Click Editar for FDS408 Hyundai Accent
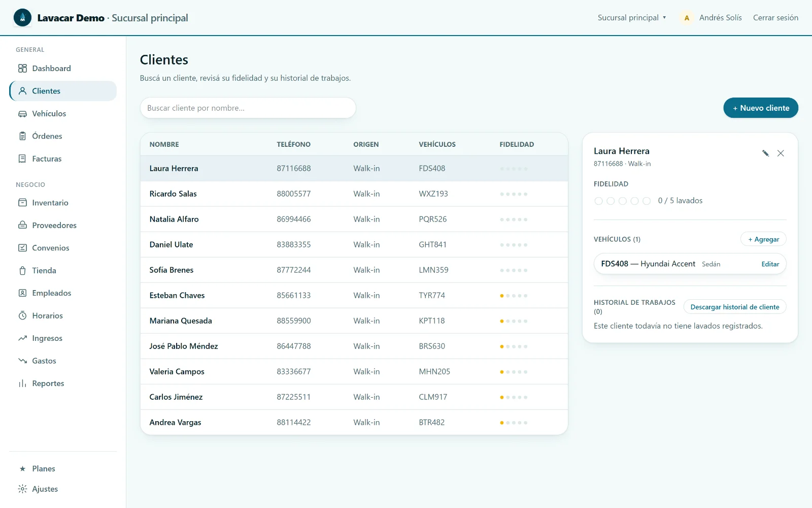Viewport: 812px width, 508px height. point(770,264)
